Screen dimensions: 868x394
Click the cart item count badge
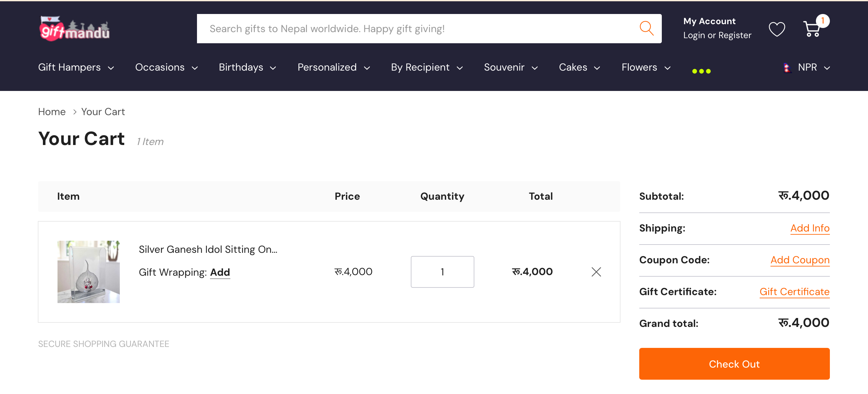tap(823, 21)
